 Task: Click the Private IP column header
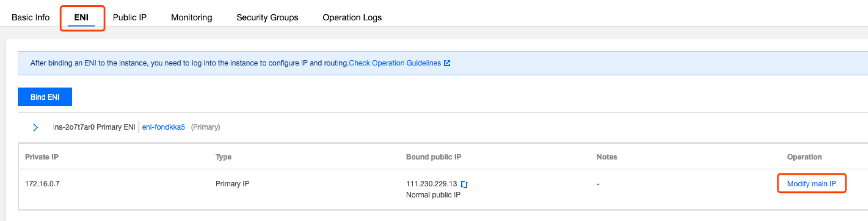42,157
